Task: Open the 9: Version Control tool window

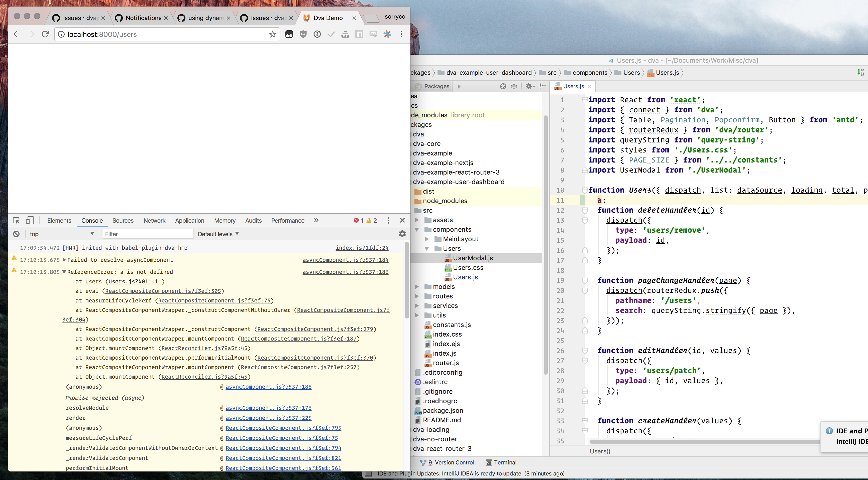Action: point(447,462)
